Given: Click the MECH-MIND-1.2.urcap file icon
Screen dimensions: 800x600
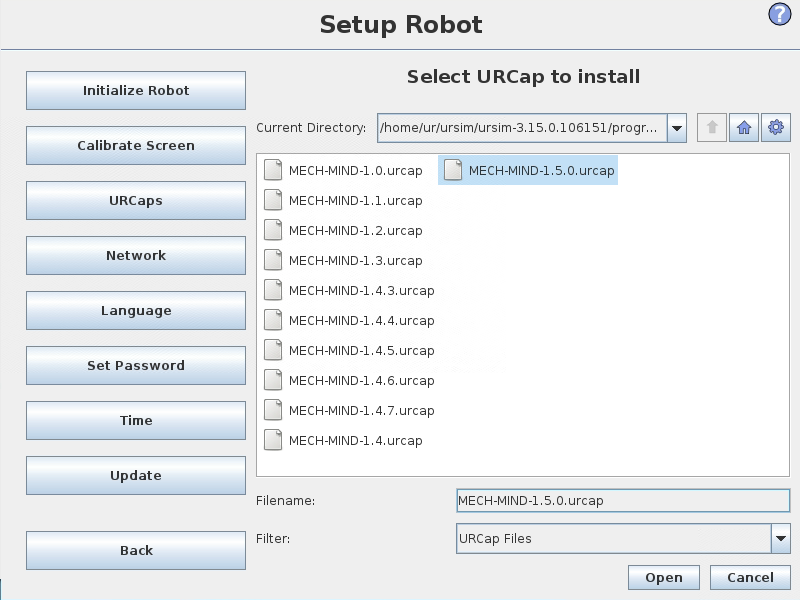Looking at the screenshot, I should [273, 231].
